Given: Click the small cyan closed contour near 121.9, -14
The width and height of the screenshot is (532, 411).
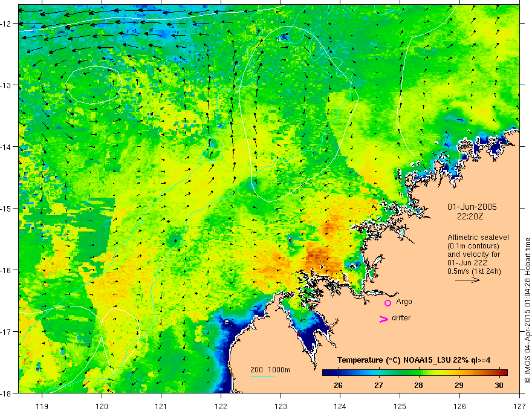Looking at the screenshot, I should click(x=213, y=149).
